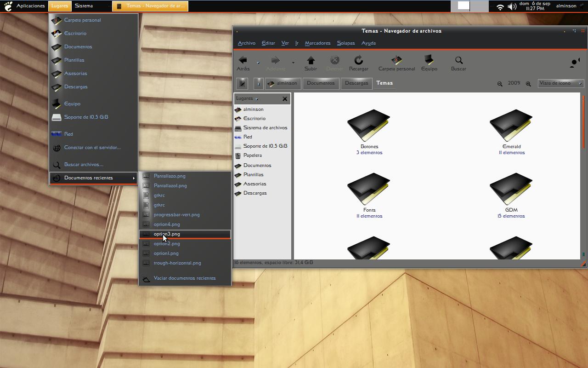Open the Adelante history dropdown arrow
This screenshot has width=588, height=368.
(x=293, y=63)
